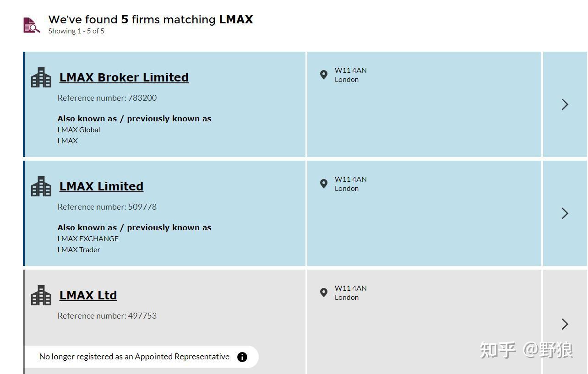The width and height of the screenshot is (588, 374).
Task: Open the LMAX Ltd firm link
Action: tap(88, 295)
